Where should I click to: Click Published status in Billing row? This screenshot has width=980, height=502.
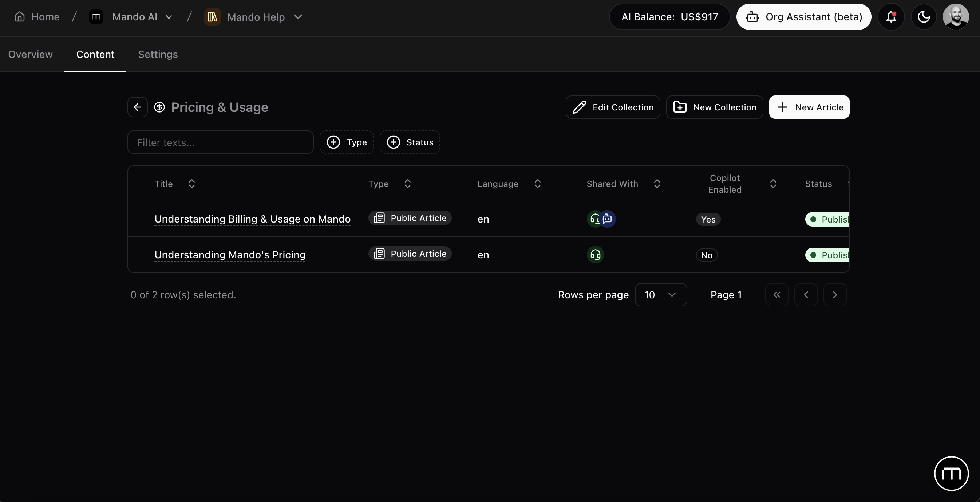827,219
